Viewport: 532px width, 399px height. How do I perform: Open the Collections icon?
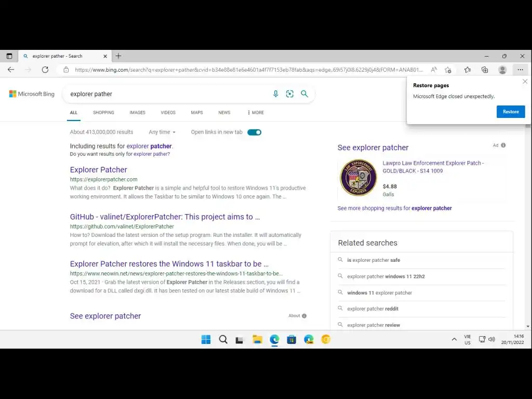coord(485,70)
